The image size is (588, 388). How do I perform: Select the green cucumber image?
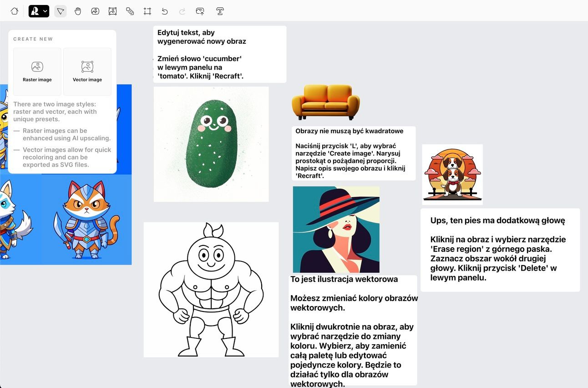(x=211, y=144)
